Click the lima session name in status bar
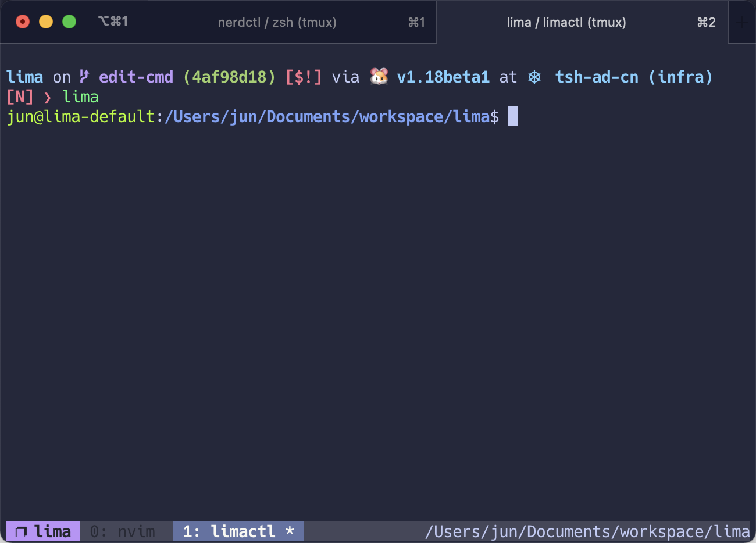756x543 pixels. (52, 531)
